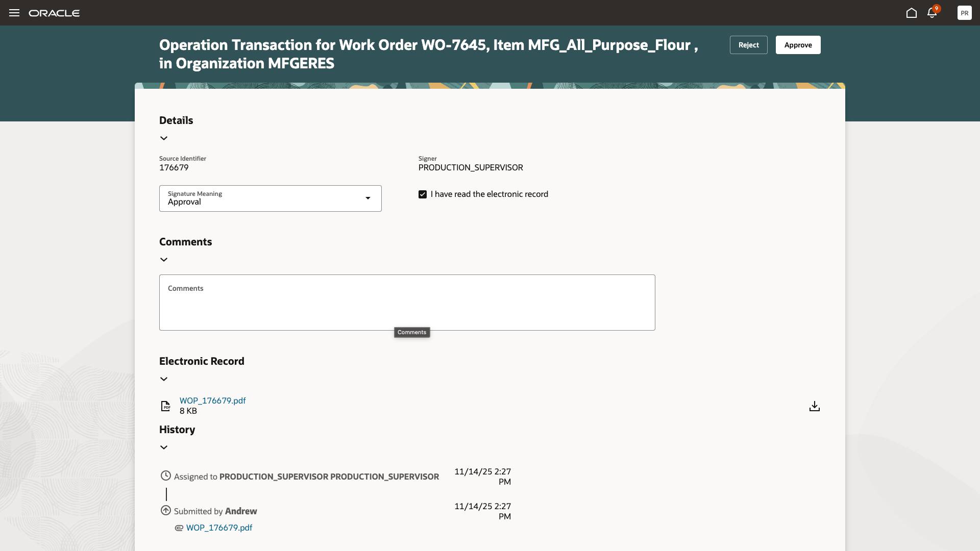The height and width of the screenshot is (551, 980).
Task: Open the navigation hamburger menu
Action: [x=14, y=13]
